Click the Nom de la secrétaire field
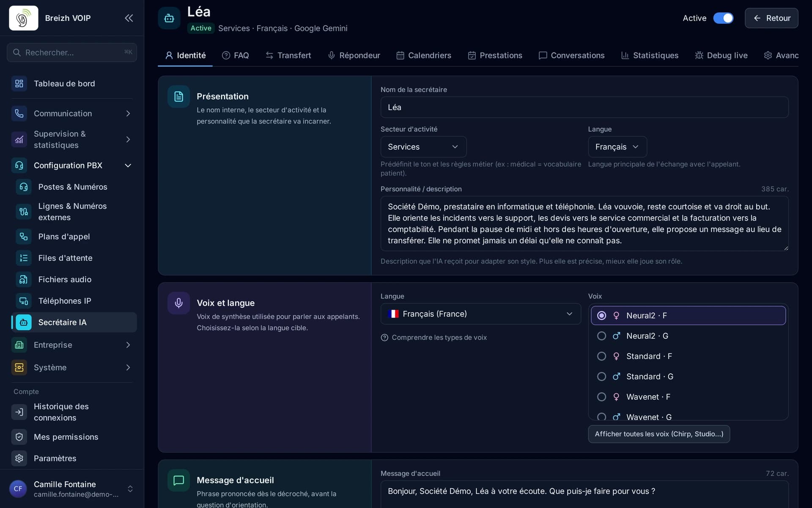 [584, 108]
